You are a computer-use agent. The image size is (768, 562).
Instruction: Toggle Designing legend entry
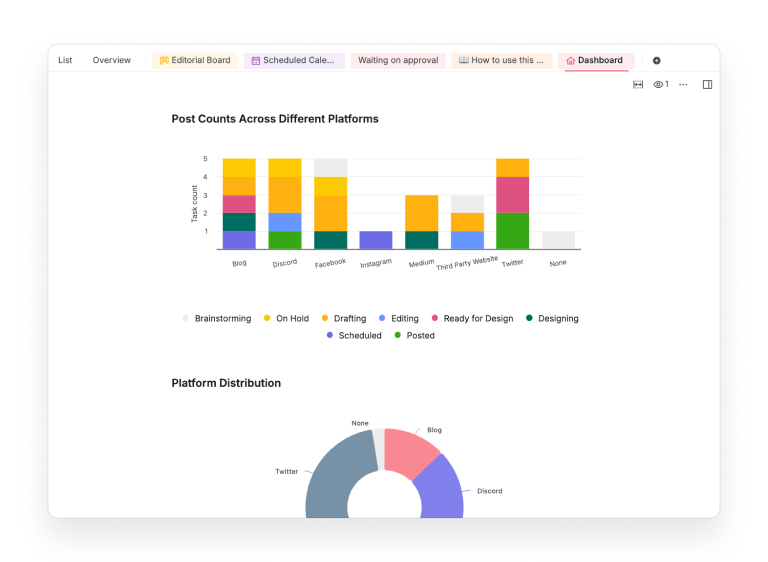click(552, 318)
